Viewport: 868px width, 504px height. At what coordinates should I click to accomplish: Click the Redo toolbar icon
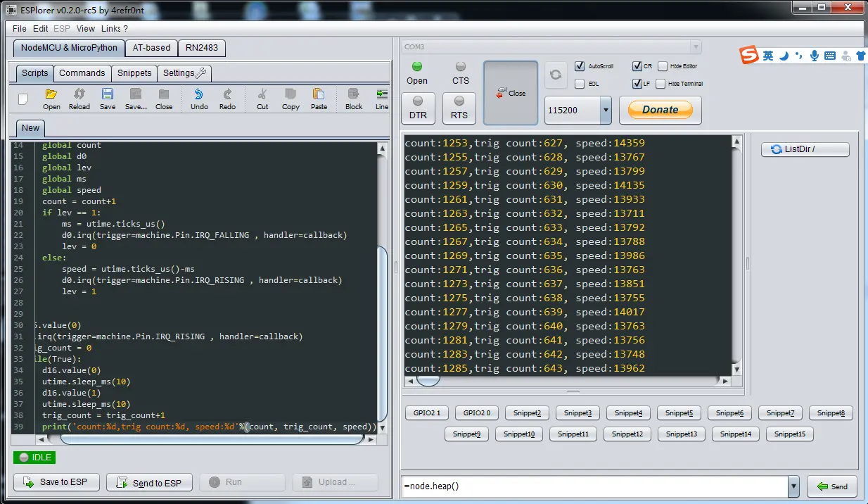227,99
